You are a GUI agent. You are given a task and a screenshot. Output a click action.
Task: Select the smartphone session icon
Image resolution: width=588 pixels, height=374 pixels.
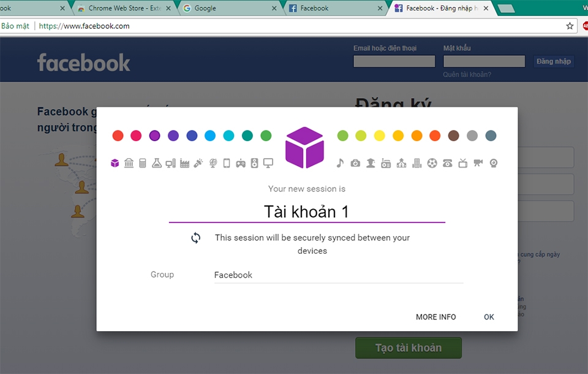click(x=226, y=163)
